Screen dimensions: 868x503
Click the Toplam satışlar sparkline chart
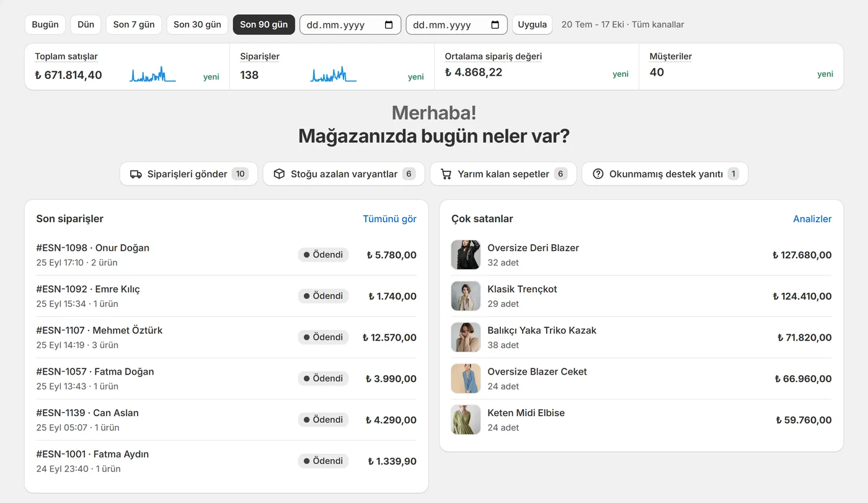(153, 74)
